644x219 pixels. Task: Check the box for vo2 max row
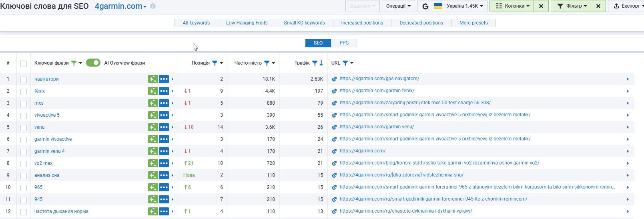[x=24, y=164]
